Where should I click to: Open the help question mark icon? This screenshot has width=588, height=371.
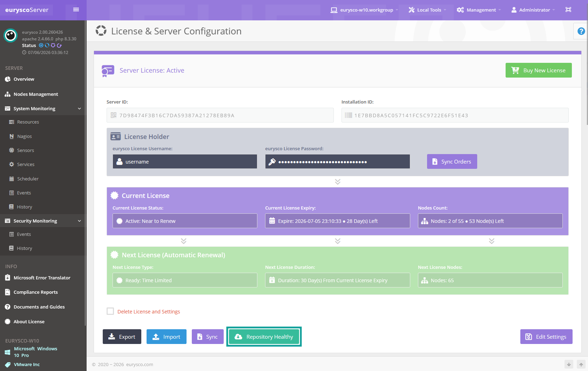(x=581, y=31)
